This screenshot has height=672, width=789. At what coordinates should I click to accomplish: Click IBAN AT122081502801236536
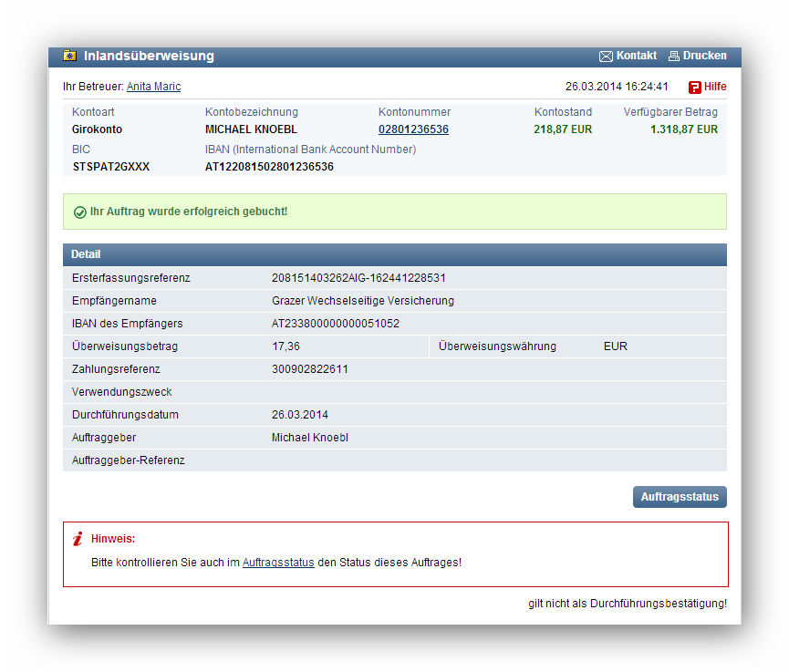click(x=269, y=167)
